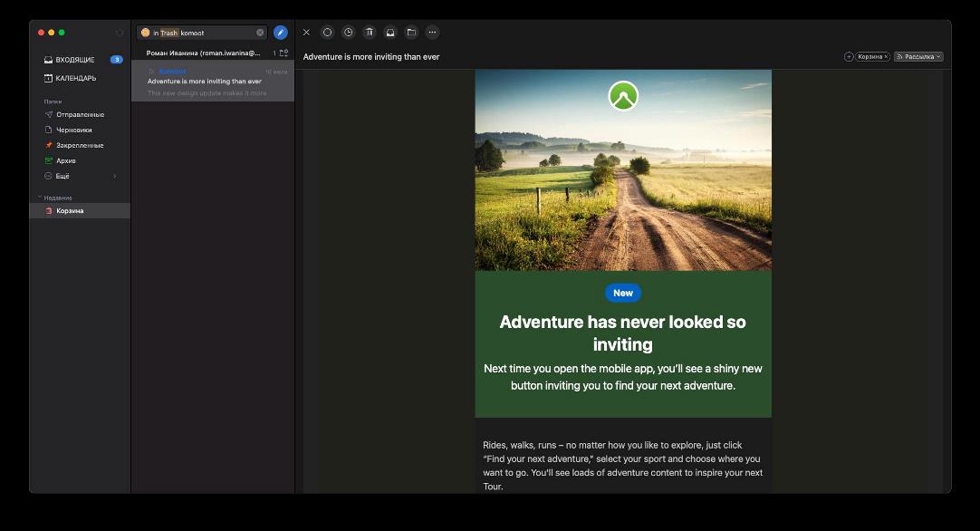Click the country road hero image
Screen dimensions: 980x531
[x=623, y=170]
